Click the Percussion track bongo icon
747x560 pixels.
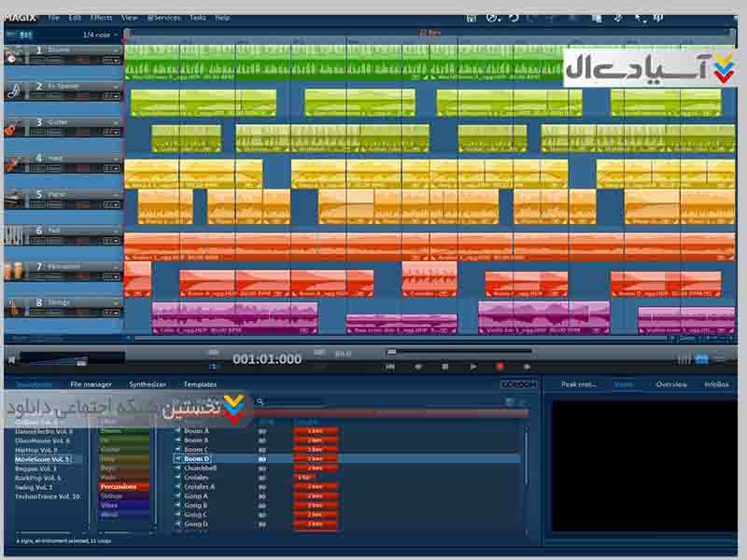pyautogui.click(x=13, y=272)
